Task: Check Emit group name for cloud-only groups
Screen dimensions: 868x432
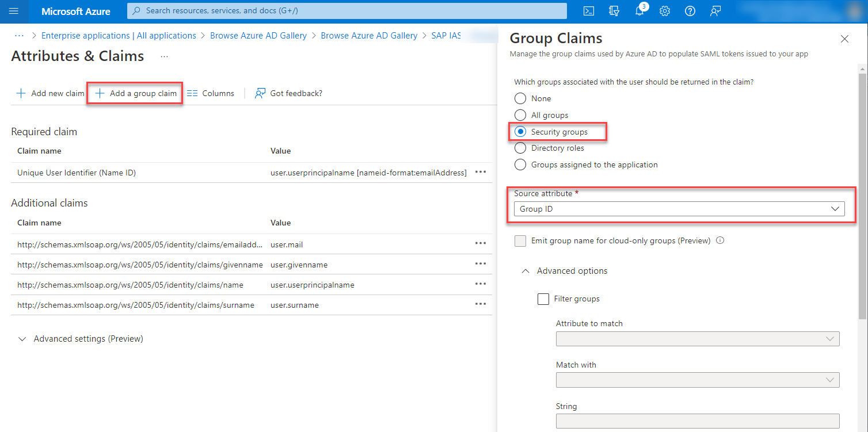Action: coord(520,241)
